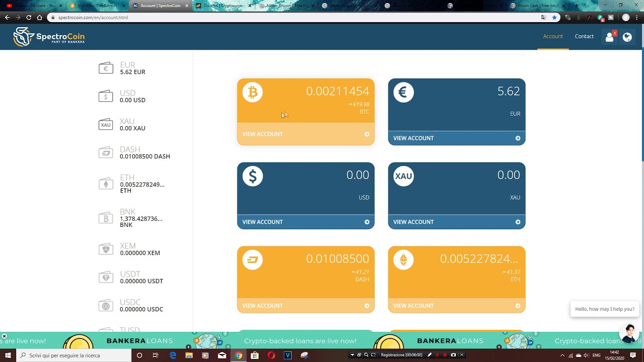Stop the screen recording

[x=445, y=355]
